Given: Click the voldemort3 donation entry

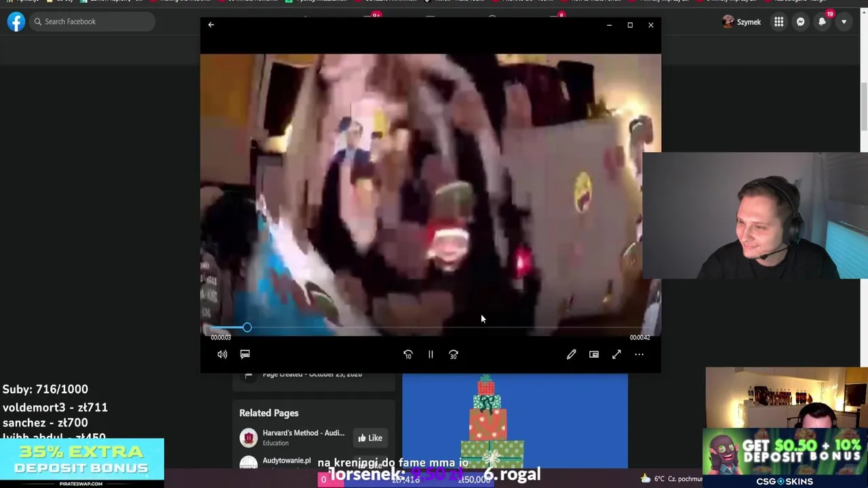Looking at the screenshot, I should tap(55, 407).
